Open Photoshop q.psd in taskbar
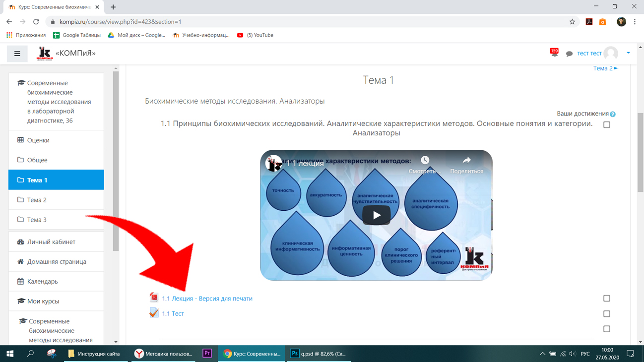 [x=318, y=354]
